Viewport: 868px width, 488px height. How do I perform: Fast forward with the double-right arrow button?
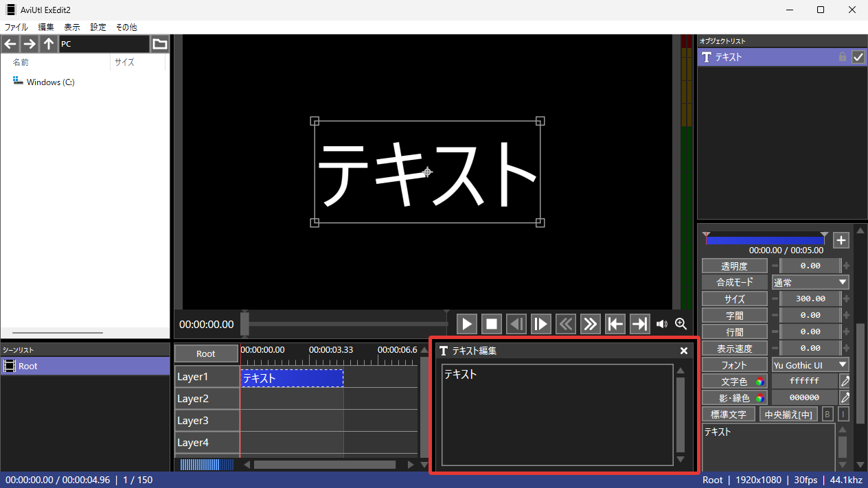click(x=590, y=324)
